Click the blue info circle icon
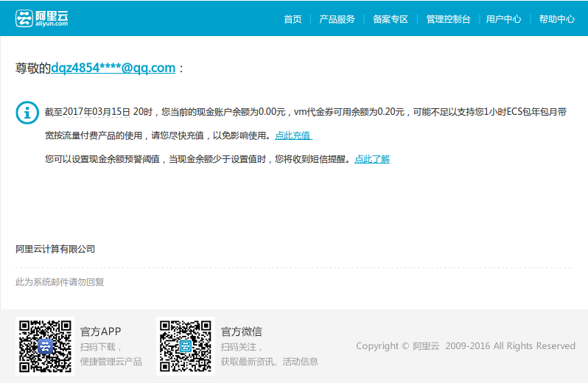Screen dimensions: 588x383 click(27, 113)
